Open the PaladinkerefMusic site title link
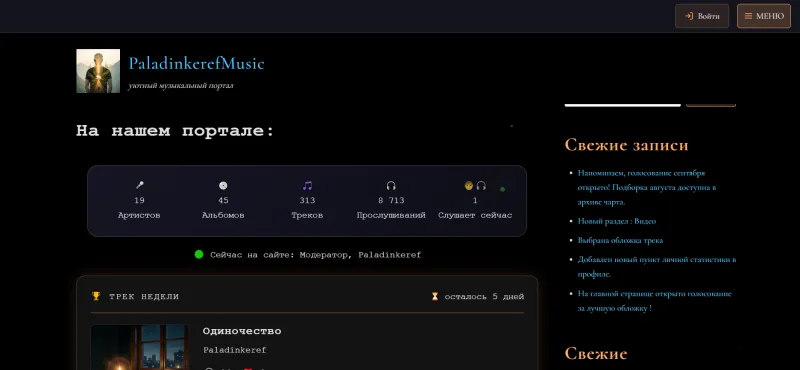The image size is (800, 370). coord(196,64)
